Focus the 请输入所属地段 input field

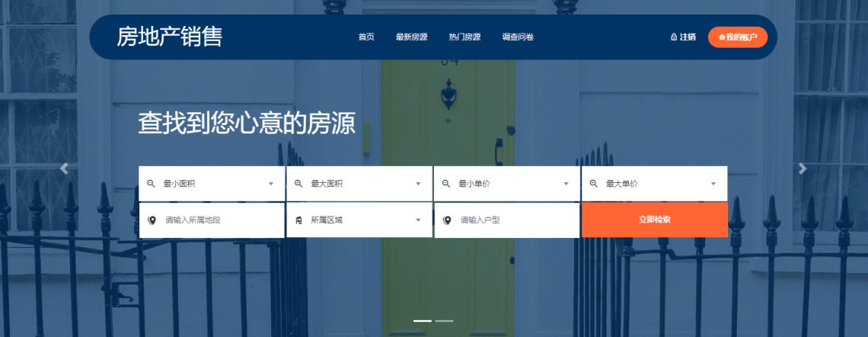pos(212,220)
